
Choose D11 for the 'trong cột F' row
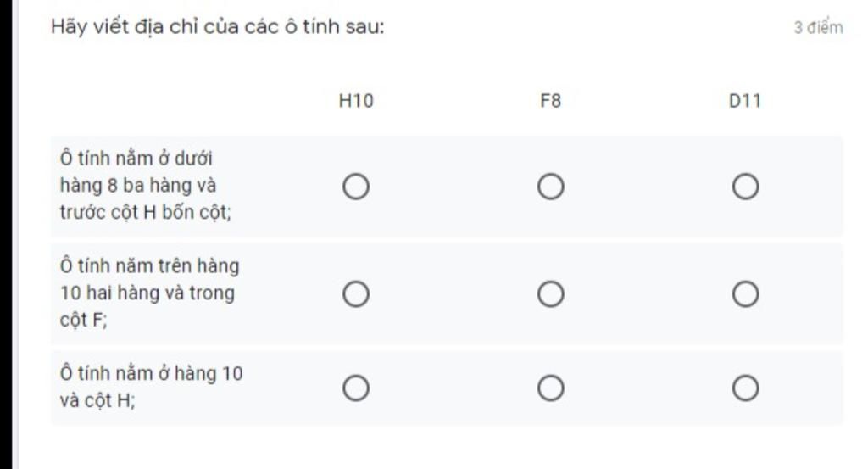[x=745, y=294]
